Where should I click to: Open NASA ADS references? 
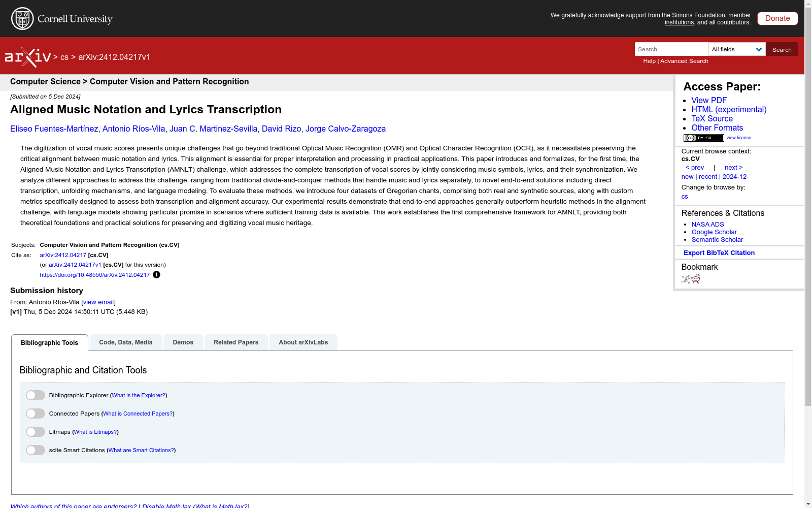707,225
